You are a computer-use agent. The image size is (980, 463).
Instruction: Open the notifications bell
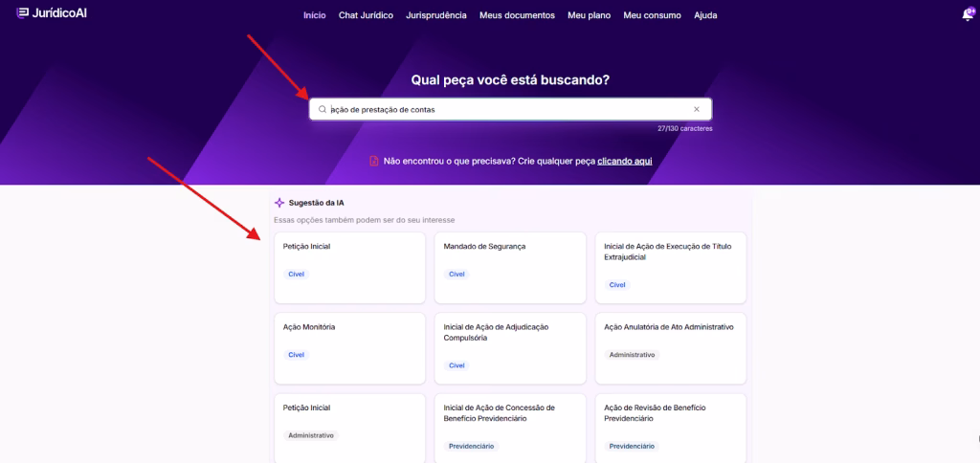coord(968,14)
